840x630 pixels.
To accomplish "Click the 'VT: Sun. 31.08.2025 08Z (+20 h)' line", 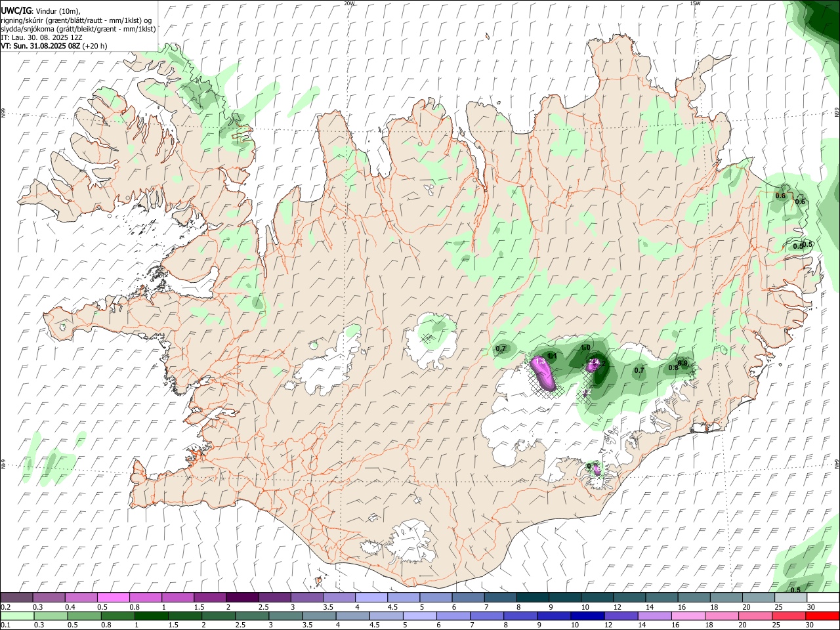I will tap(54, 46).
